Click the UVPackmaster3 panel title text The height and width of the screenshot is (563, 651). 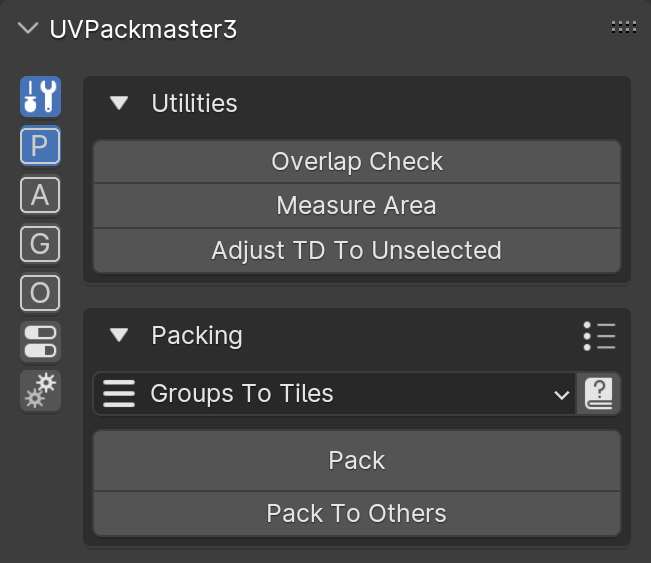coord(143,29)
